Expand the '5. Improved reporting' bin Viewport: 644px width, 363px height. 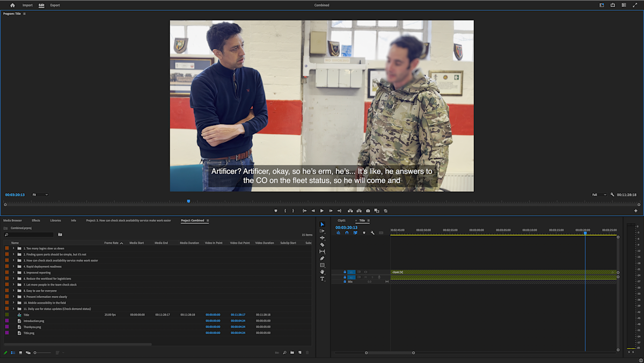(13, 272)
